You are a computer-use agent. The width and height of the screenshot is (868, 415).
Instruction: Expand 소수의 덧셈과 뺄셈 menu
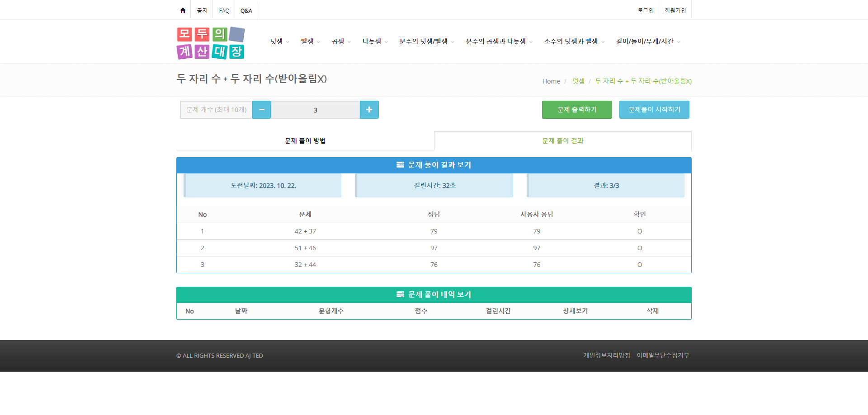point(574,42)
